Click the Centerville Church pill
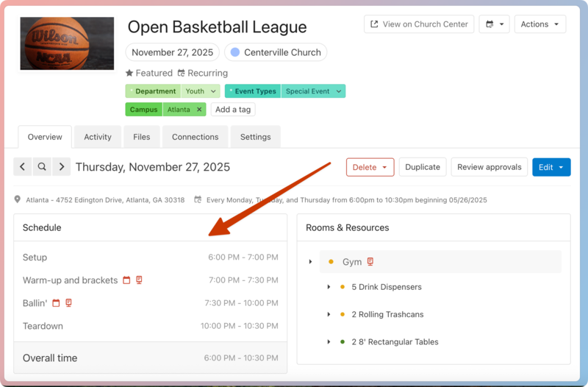 (276, 52)
